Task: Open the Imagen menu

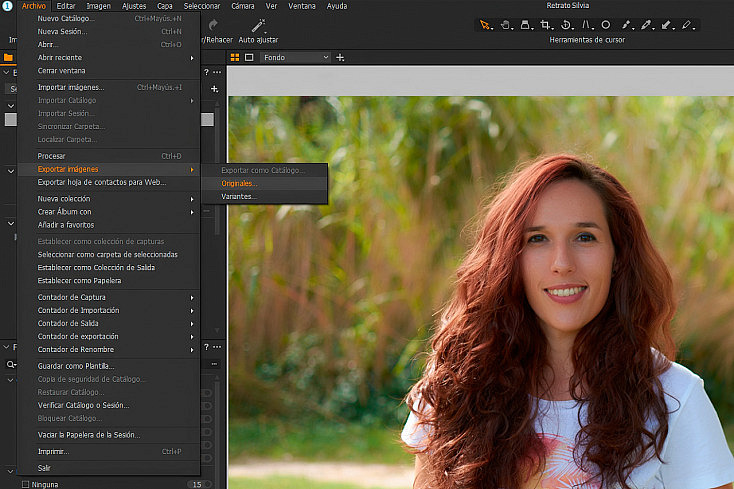Action: tap(98, 6)
